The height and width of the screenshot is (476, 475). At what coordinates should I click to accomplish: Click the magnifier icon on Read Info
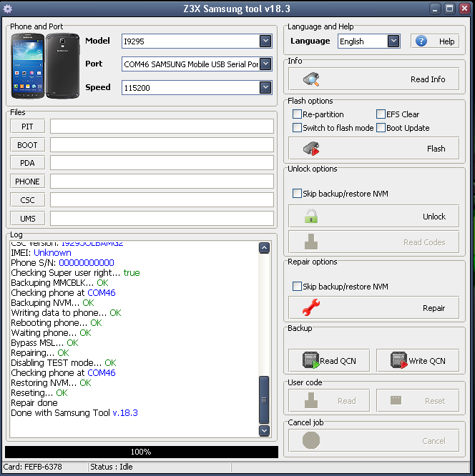[311, 79]
